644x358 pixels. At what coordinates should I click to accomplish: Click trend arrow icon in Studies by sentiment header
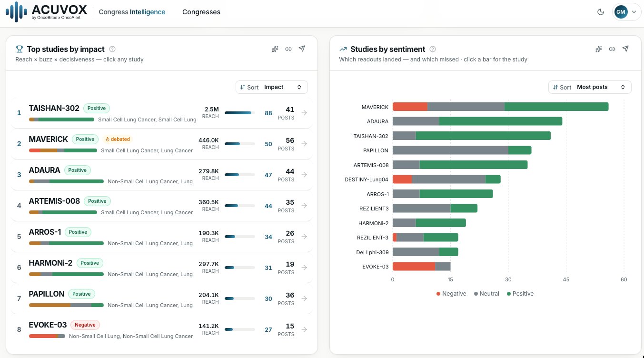tap(343, 49)
